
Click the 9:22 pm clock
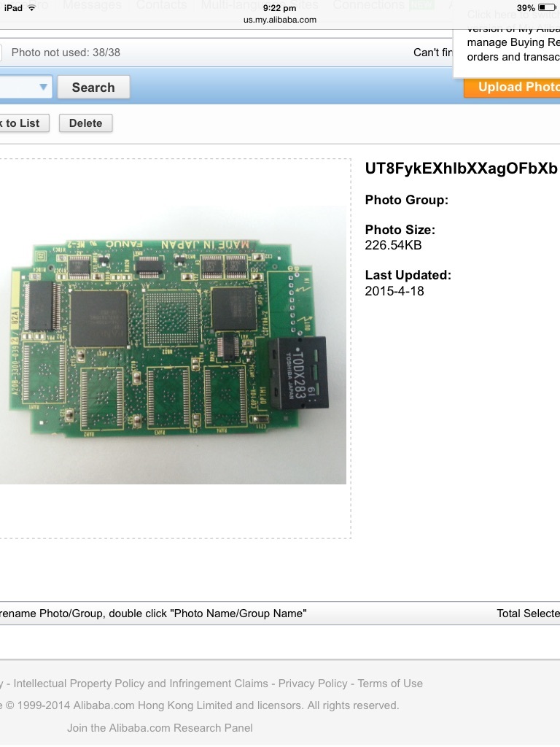[x=279, y=7]
